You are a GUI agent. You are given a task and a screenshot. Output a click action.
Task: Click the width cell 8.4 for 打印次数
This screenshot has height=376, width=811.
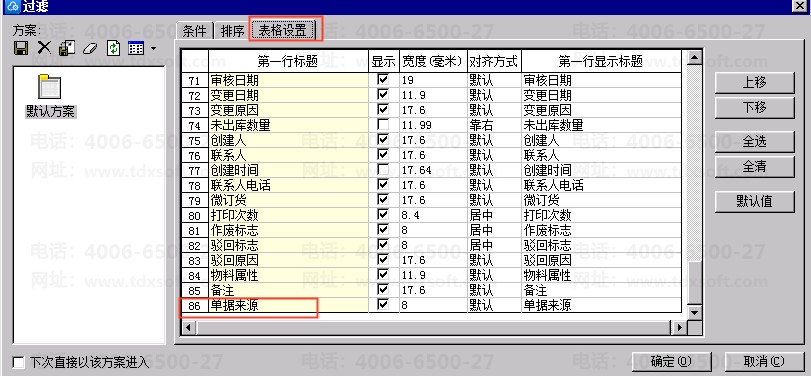(433, 215)
